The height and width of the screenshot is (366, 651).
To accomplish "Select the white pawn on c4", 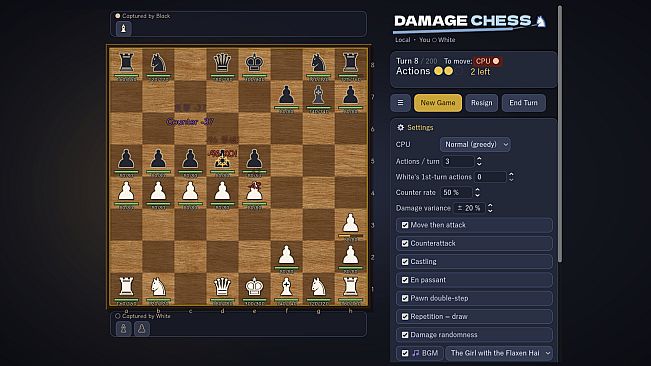I will (x=190, y=192).
